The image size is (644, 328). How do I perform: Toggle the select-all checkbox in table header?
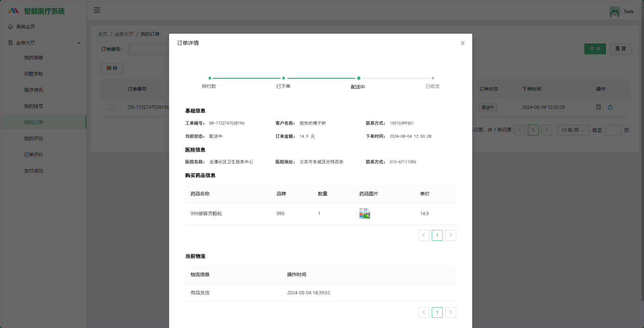click(x=112, y=89)
